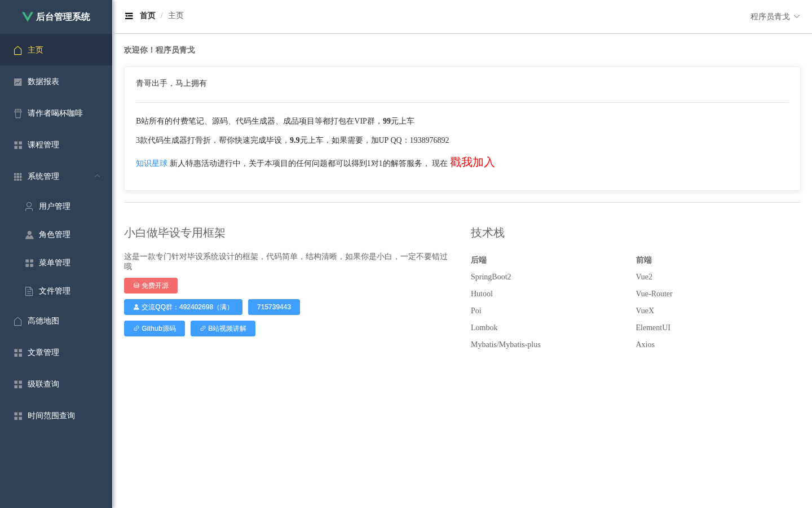Open the 请作者喝杯咖啡 menu item
The height and width of the screenshot is (508, 812).
pyautogui.click(x=56, y=113)
